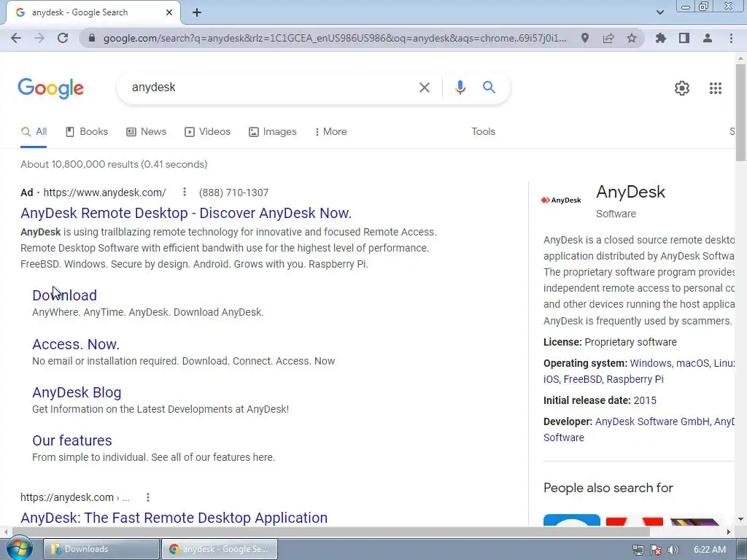Viewport: 747px width, 560px height.
Task: Open the Chrome three-dot menu
Action: 731,38
